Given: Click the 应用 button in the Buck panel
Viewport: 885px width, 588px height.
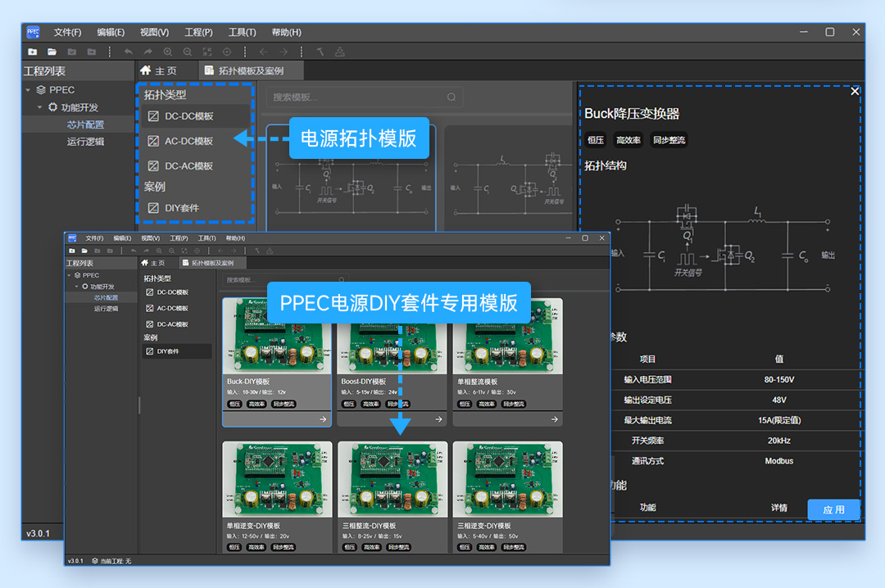Looking at the screenshot, I should point(834,509).
